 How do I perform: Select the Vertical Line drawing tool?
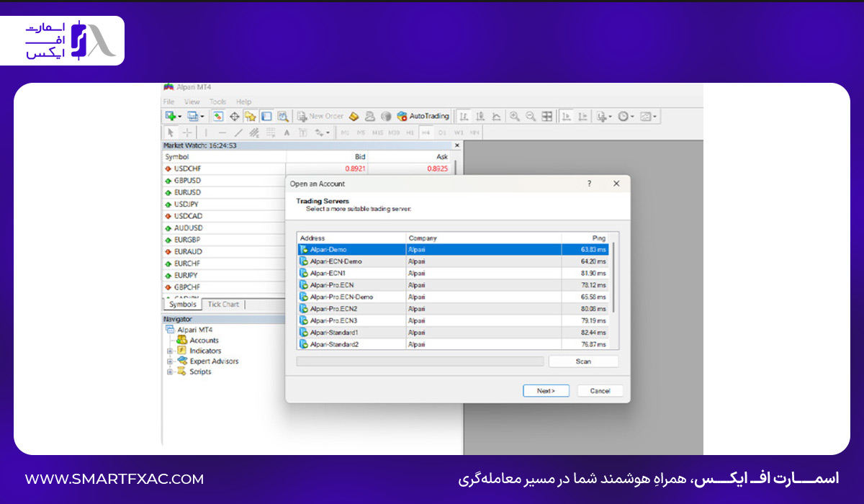pos(206,132)
